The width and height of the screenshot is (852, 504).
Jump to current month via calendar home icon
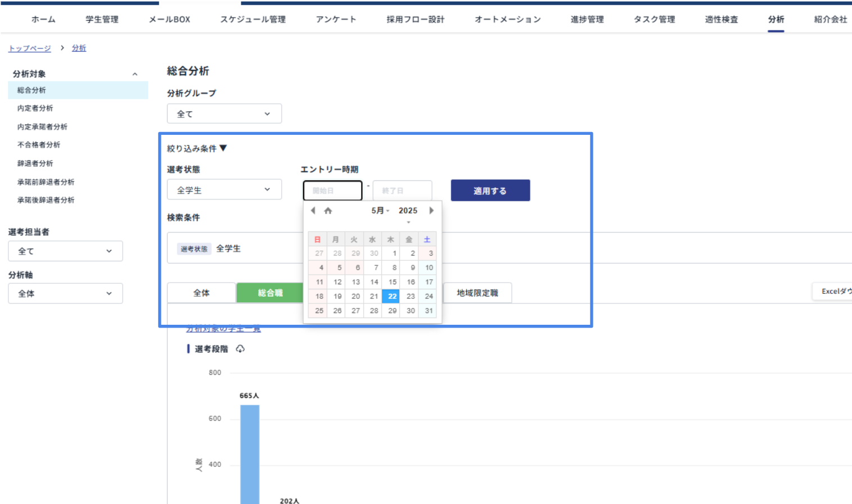[328, 210]
